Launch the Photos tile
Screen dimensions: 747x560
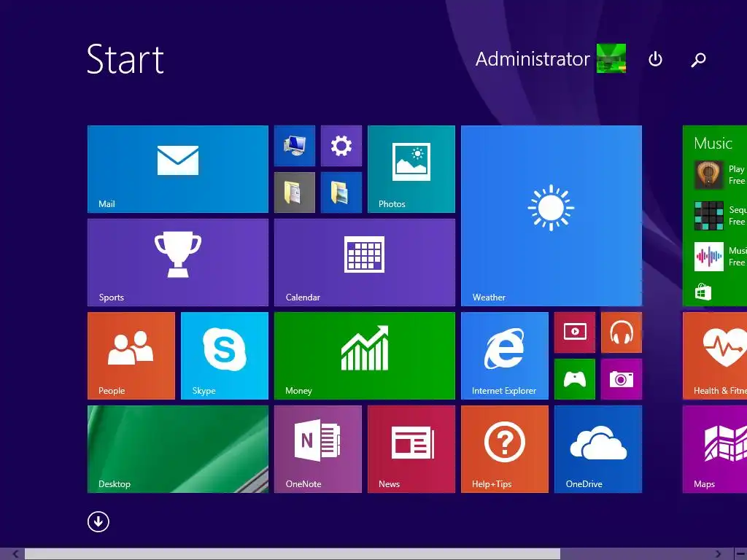pyautogui.click(x=411, y=169)
